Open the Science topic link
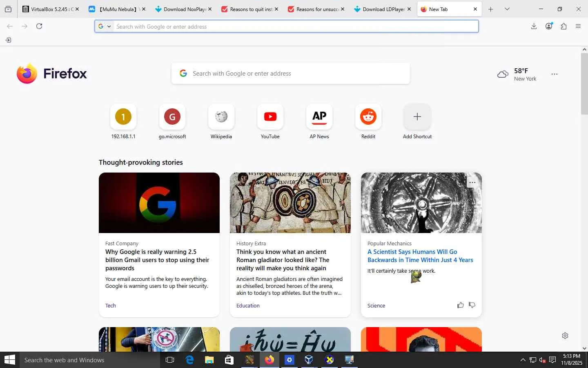 376,305
